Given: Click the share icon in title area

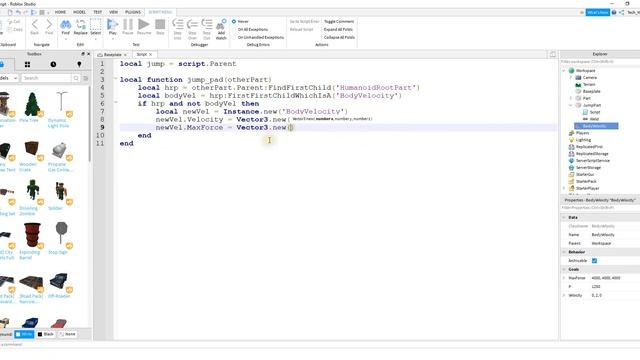Looking at the screenshot, I should click(621, 13).
